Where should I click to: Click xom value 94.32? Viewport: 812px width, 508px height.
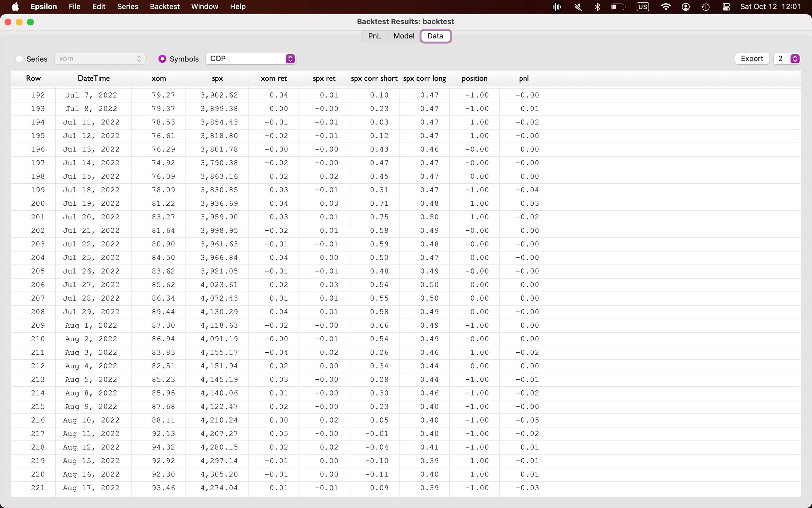pyautogui.click(x=163, y=447)
